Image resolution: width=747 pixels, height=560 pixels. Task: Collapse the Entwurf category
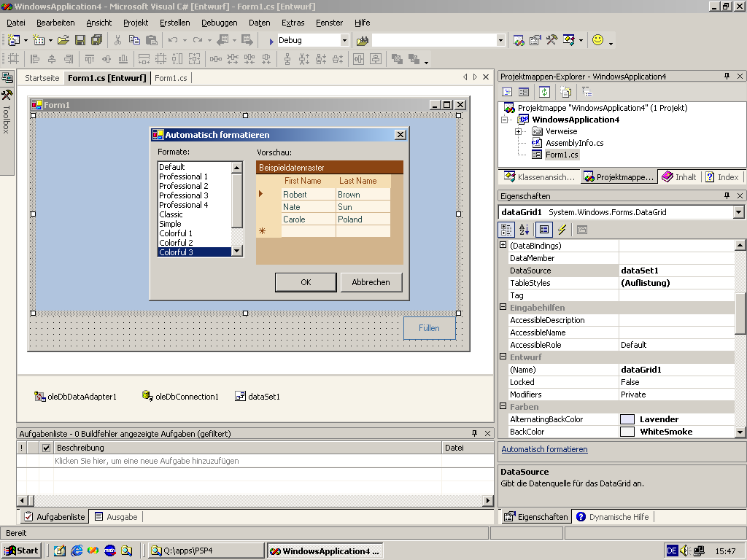coord(503,357)
